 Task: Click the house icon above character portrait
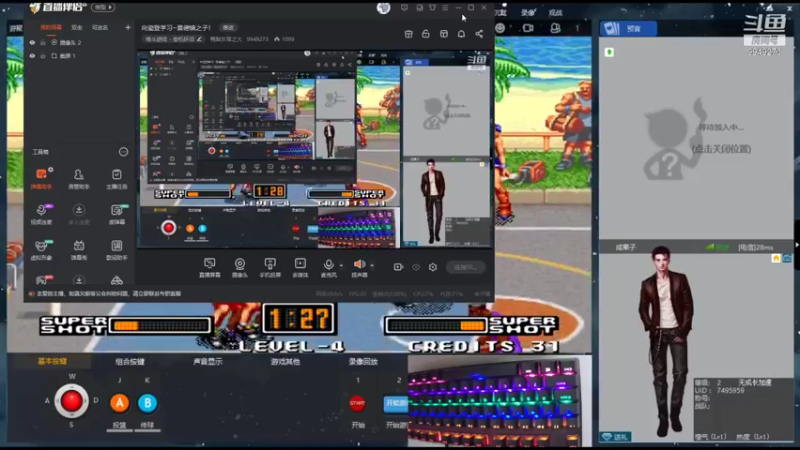(776, 259)
